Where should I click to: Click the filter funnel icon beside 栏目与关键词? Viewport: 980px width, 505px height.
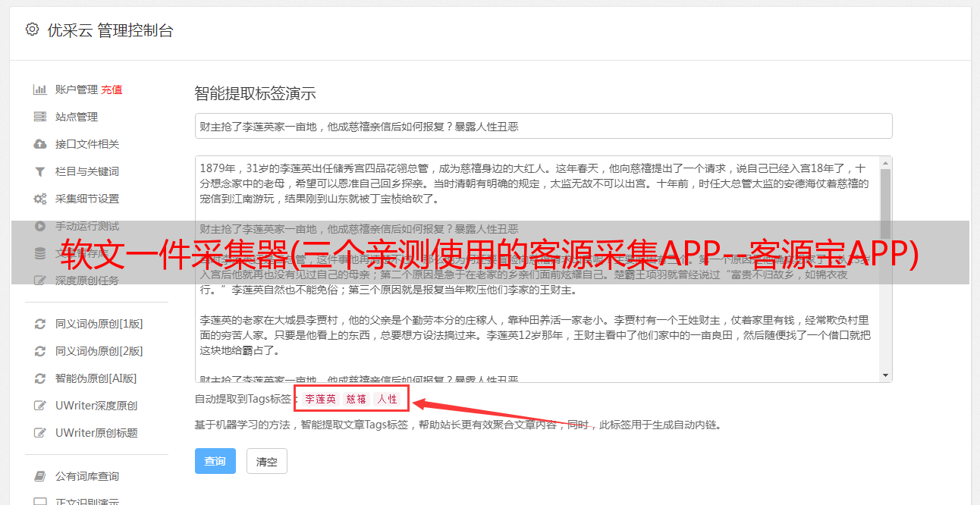coord(40,171)
